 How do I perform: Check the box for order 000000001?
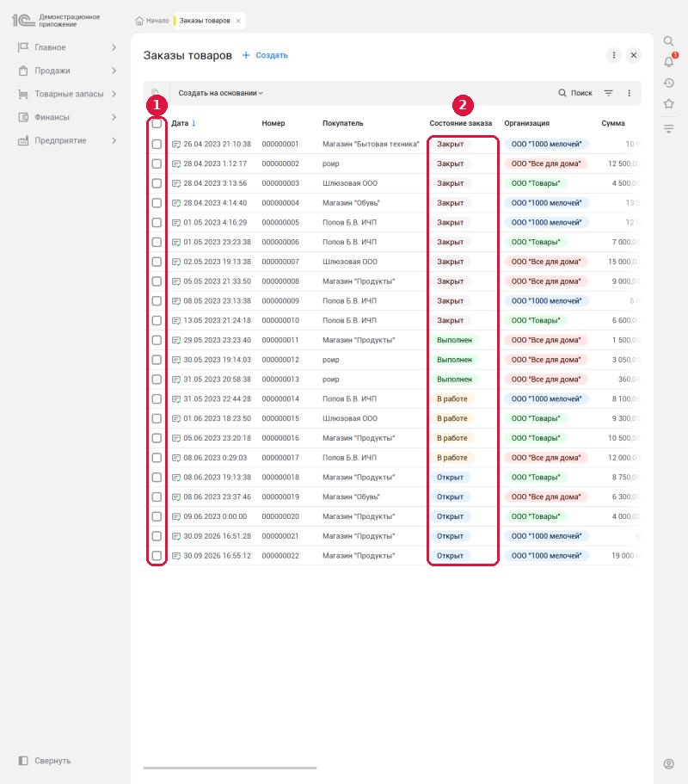click(157, 144)
